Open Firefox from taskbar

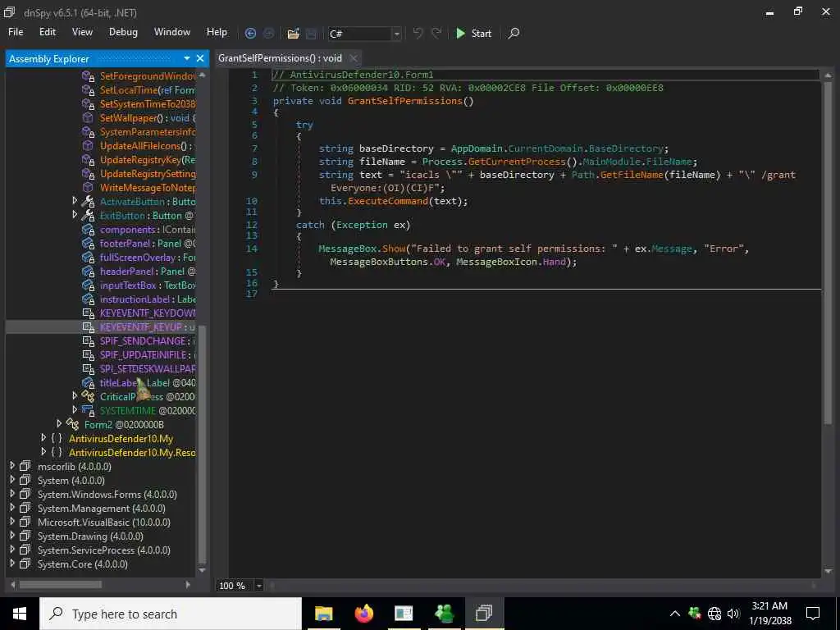[363, 614]
